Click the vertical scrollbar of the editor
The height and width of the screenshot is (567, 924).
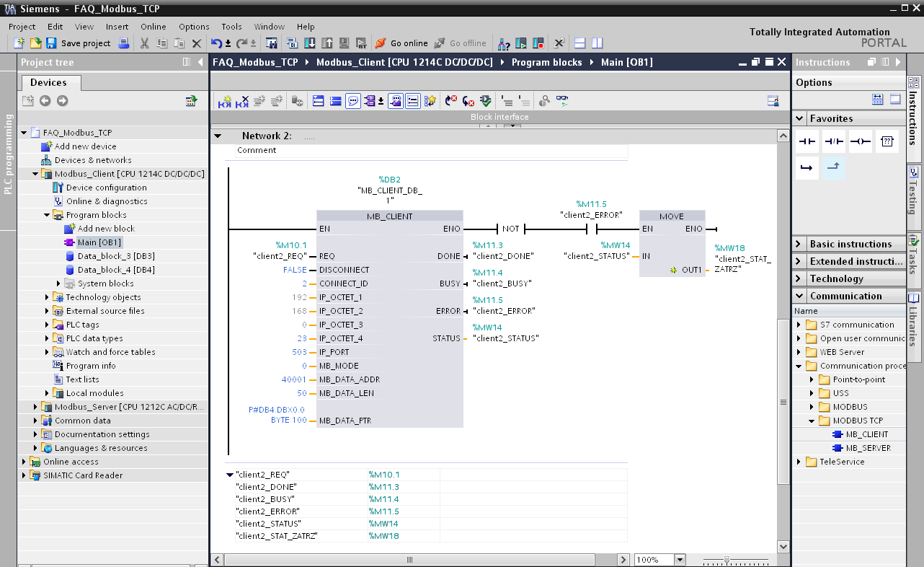pos(783,402)
